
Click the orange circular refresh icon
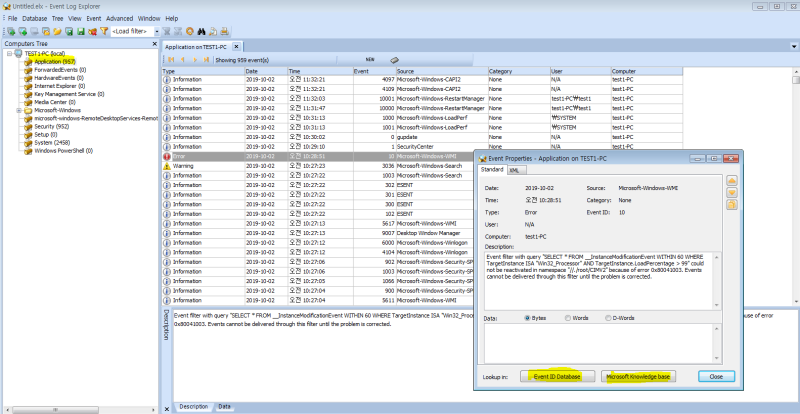[x=190, y=32]
